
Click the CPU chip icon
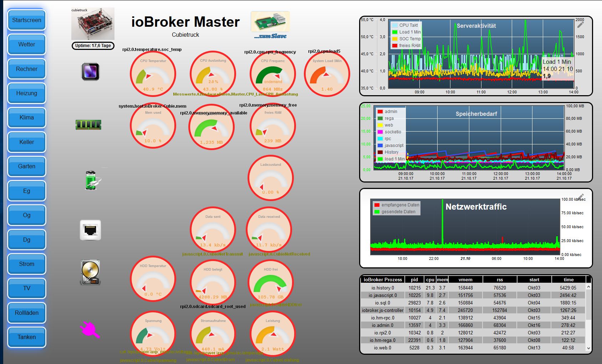(91, 71)
